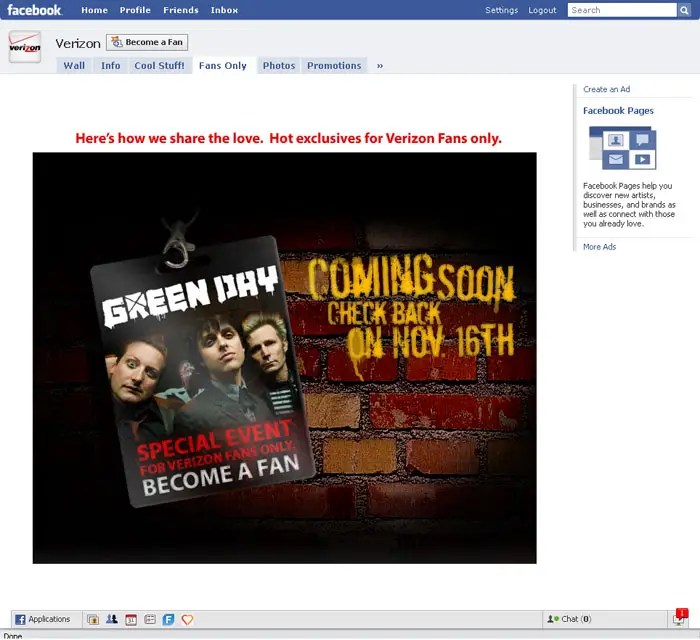Expand more tabs with double chevron
Viewport: 700px width, 640px height.
coord(380,66)
